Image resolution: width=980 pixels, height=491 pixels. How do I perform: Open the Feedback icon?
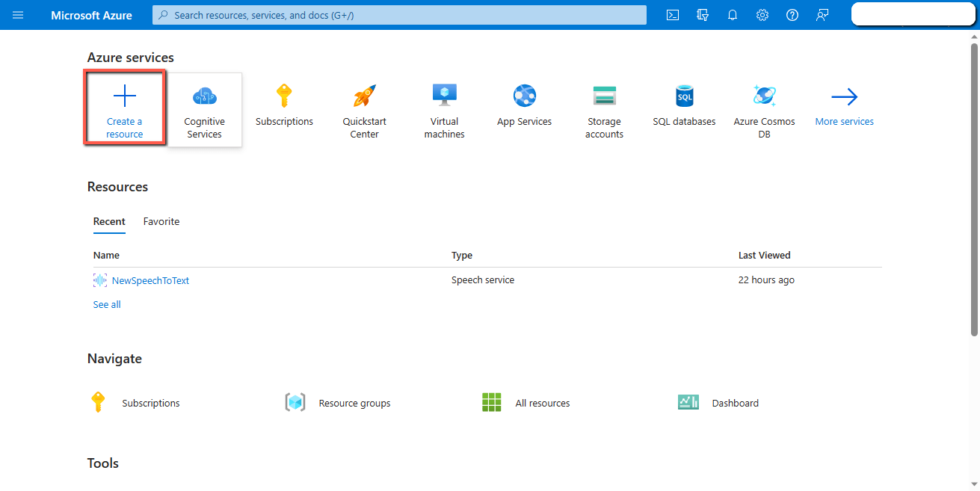(x=822, y=15)
